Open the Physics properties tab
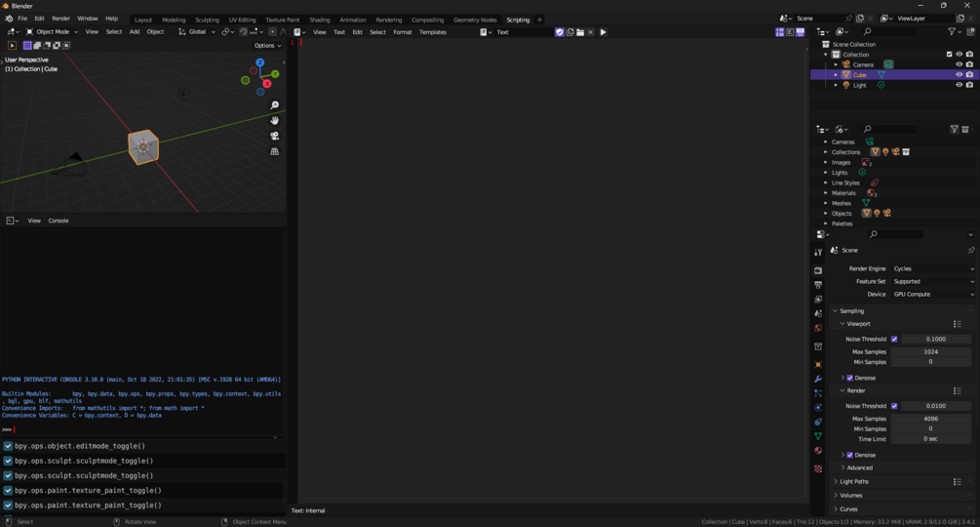This screenshot has width=980, height=527. (818, 408)
